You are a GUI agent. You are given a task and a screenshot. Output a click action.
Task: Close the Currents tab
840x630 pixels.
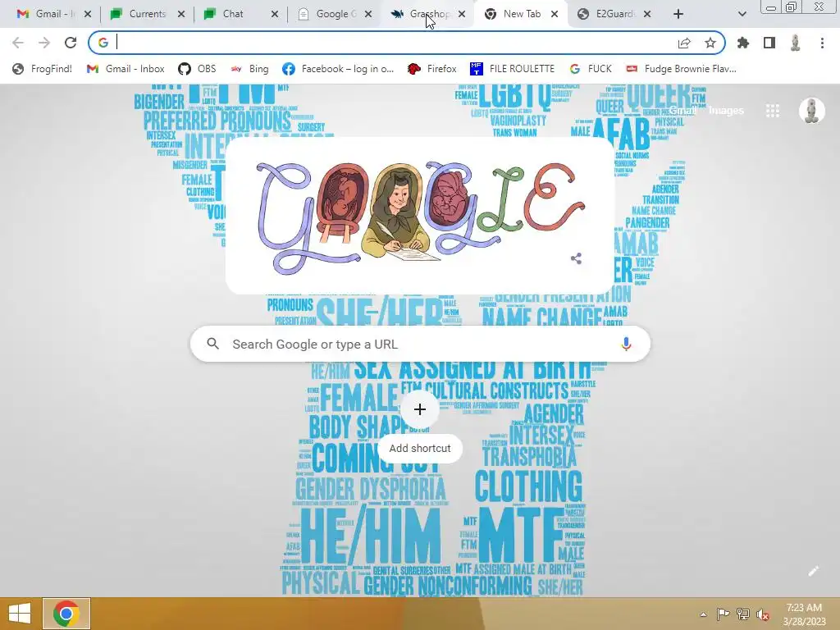pyautogui.click(x=181, y=14)
